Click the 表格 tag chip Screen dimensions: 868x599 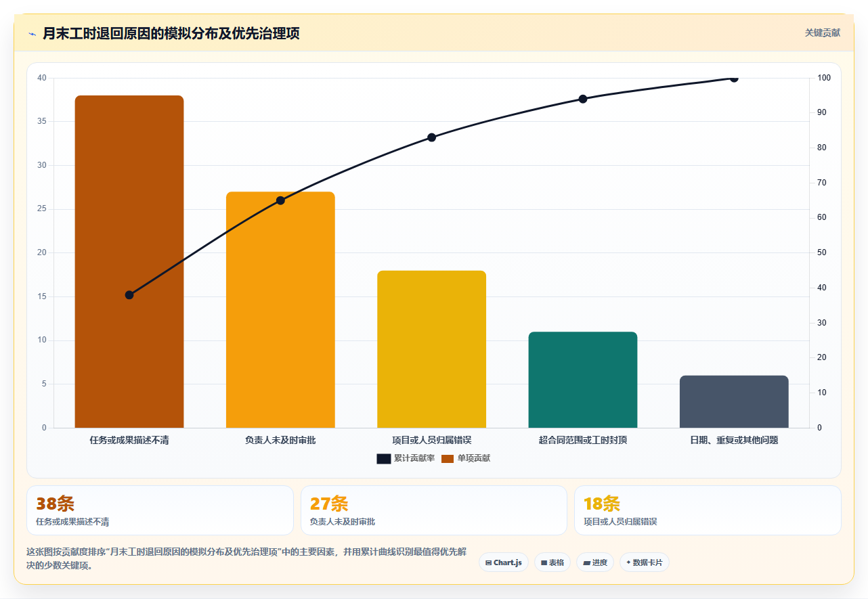pos(552,562)
